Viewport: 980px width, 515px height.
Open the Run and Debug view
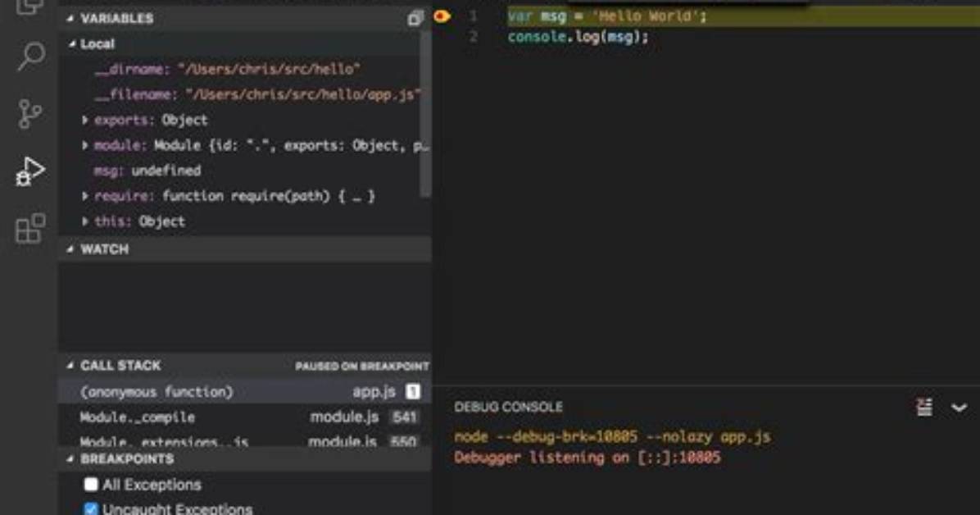coord(29,171)
